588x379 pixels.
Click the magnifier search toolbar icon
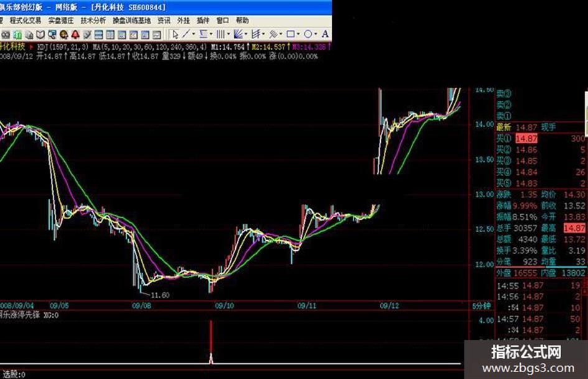tap(52, 35)
